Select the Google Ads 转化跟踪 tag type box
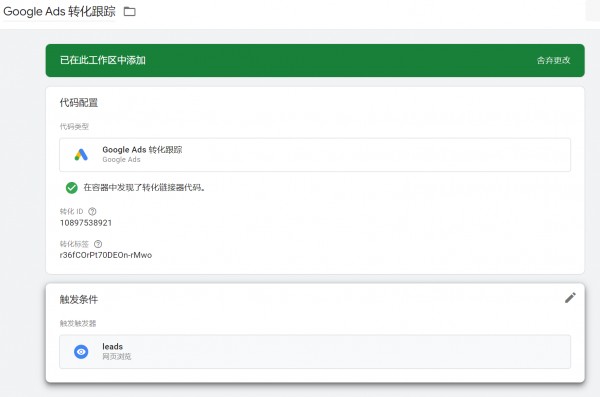This screenshot has height=397, width=600. 315,155
